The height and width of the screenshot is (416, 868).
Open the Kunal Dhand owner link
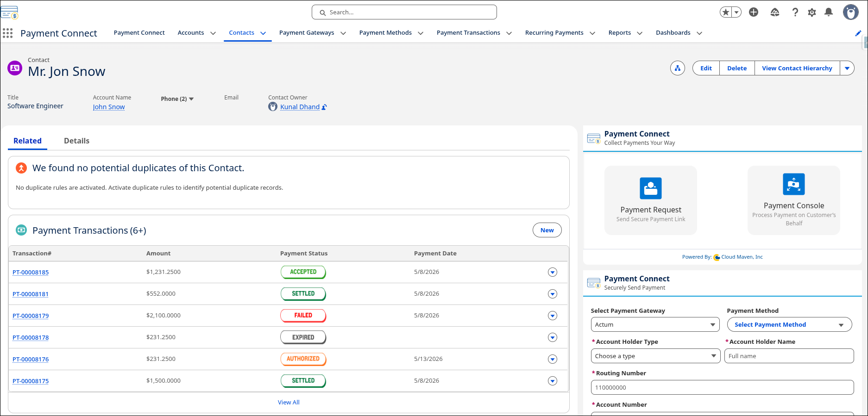(300, 107)
